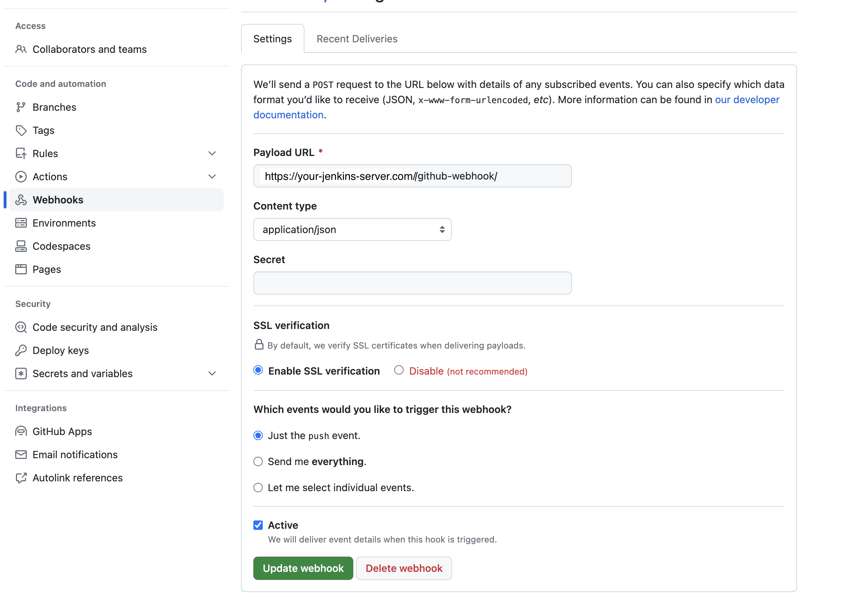
Task: Expand the Actions sidebar section
Action: point(212,176)
